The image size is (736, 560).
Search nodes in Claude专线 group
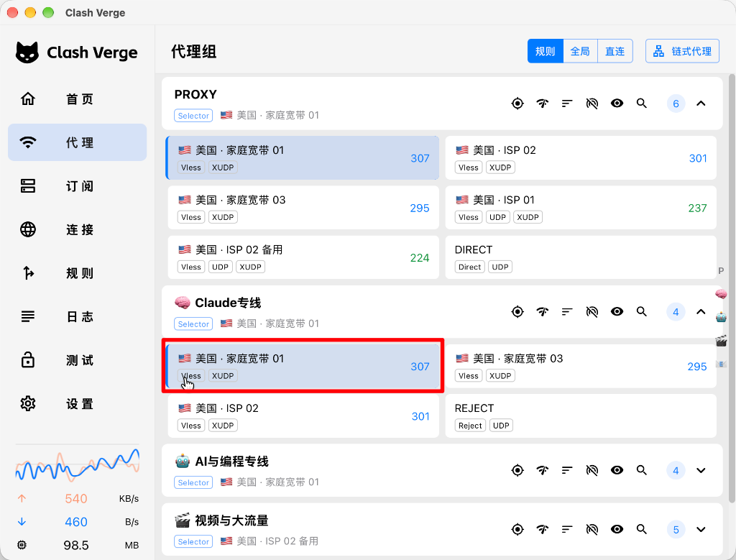click(x=642, y=312)
